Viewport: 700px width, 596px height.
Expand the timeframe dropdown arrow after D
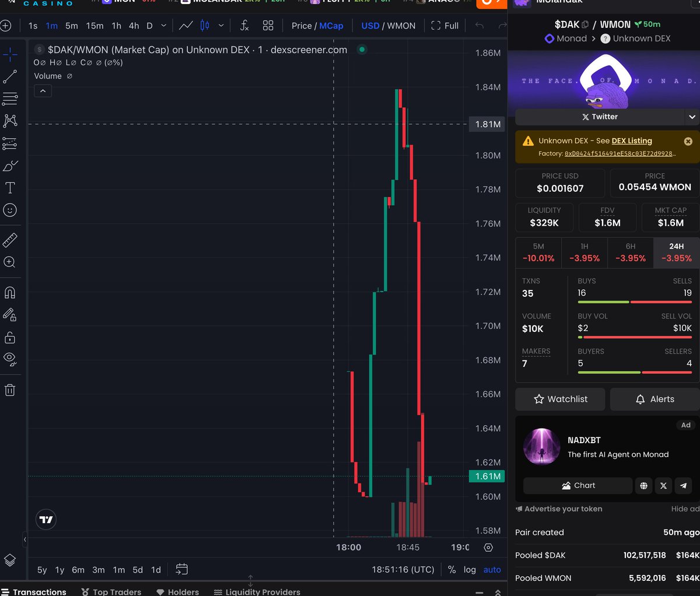coord(163,26)
